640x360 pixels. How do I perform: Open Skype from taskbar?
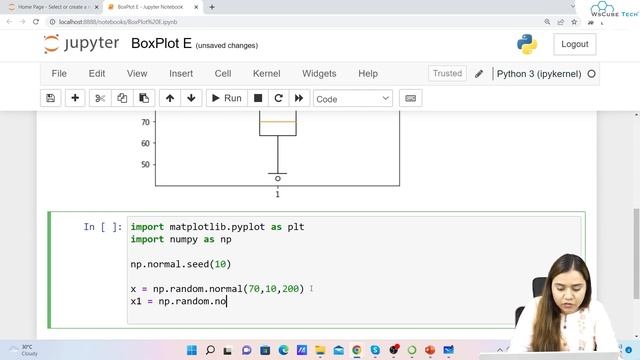(375, 350)
